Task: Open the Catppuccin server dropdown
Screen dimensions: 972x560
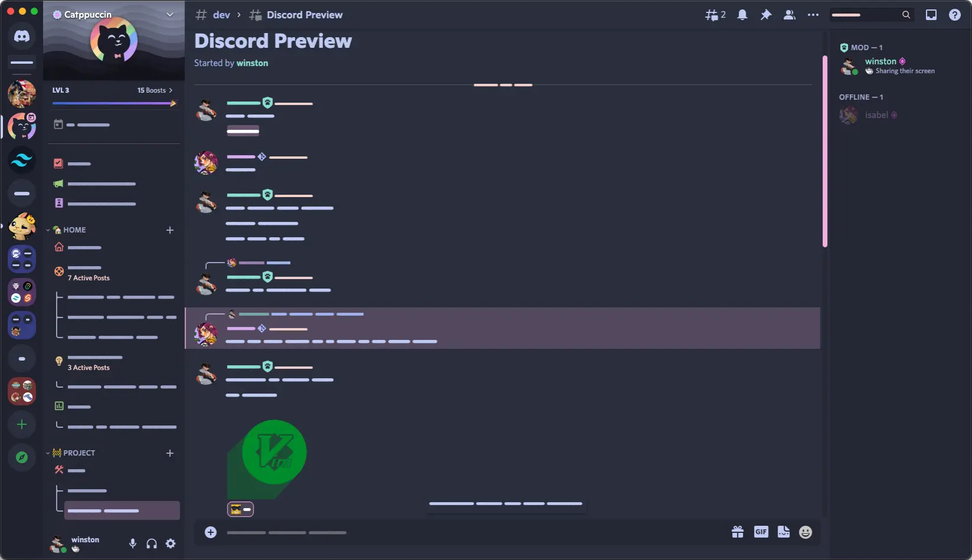Action: (x=170, y=15)
